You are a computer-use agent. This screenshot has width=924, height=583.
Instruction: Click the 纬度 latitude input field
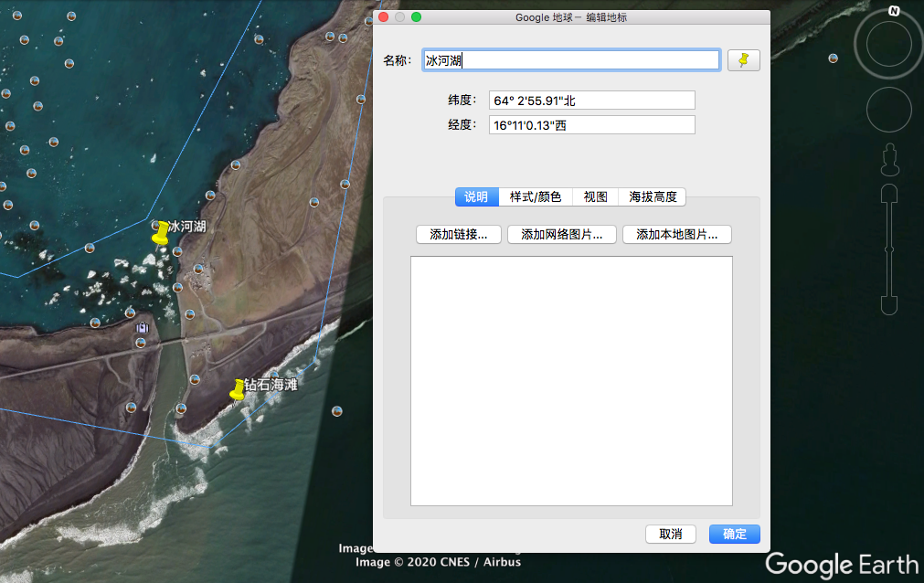591,101
